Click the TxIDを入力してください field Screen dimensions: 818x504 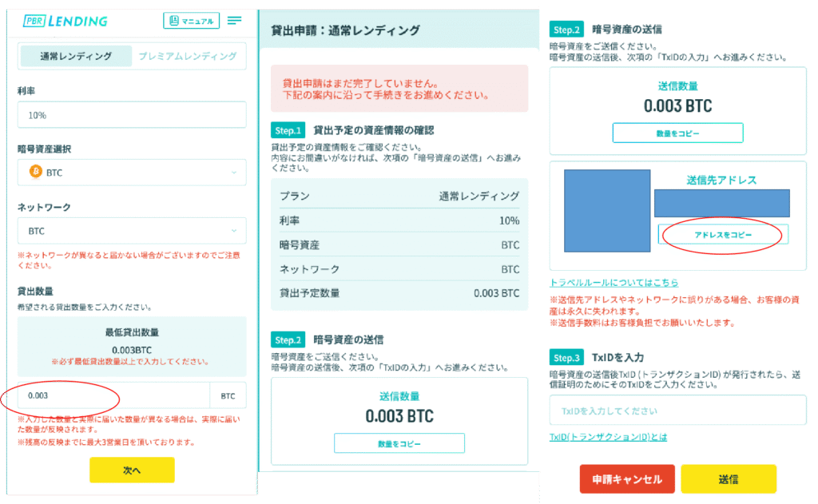677,411
